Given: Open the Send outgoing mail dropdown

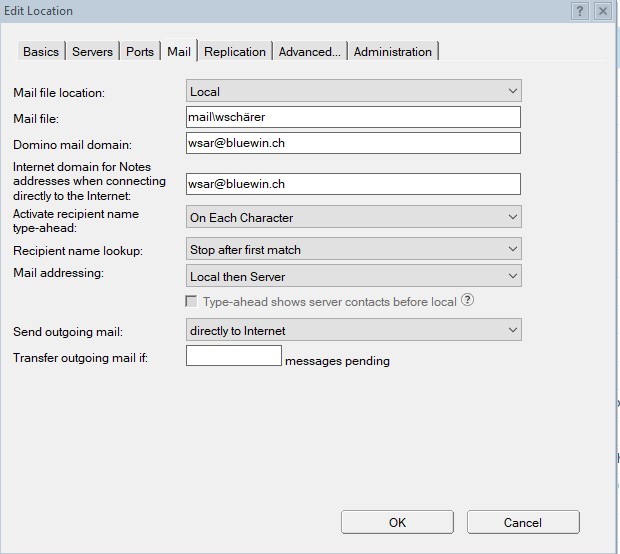Looking at the screenshot, I should (x=353, y=330).
